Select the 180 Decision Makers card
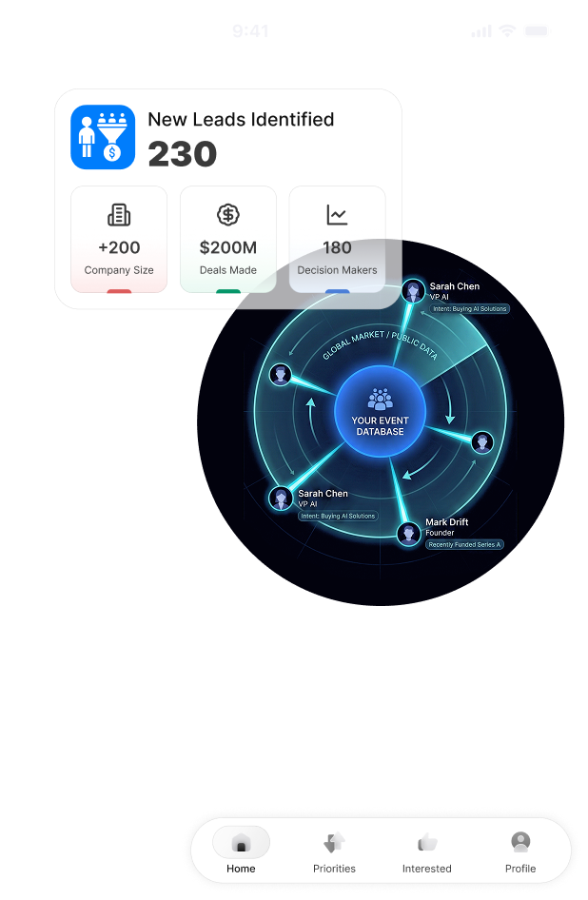This screenshot has width=588, height=900. click(x=337, y=240)
